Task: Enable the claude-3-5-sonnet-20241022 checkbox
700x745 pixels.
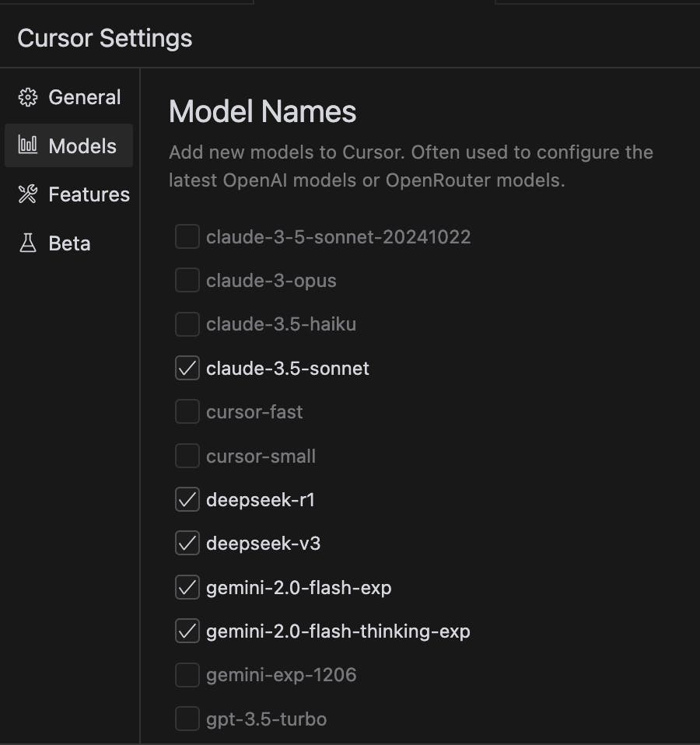Action: coord(187,236)
